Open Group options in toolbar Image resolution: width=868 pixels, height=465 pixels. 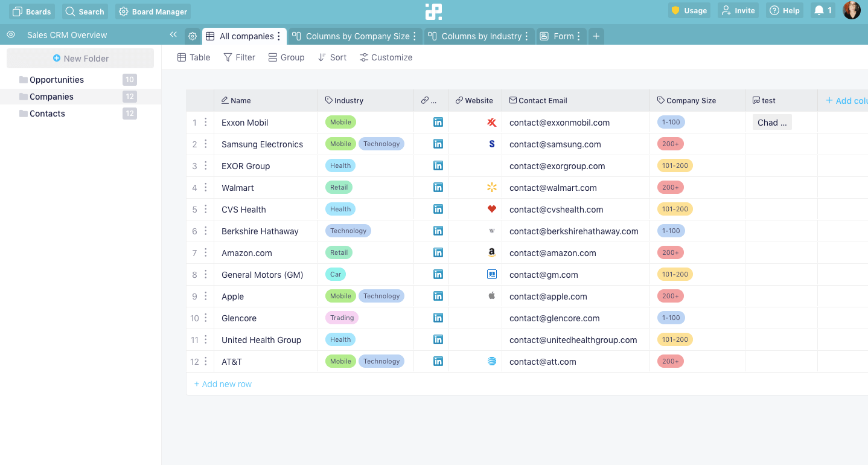(287, 57)
